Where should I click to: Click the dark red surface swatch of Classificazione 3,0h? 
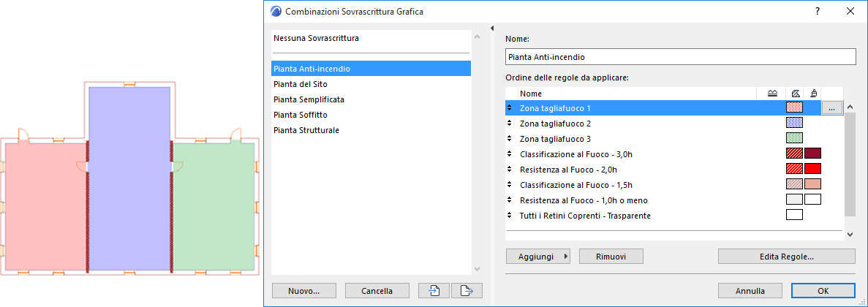point(812,153)
